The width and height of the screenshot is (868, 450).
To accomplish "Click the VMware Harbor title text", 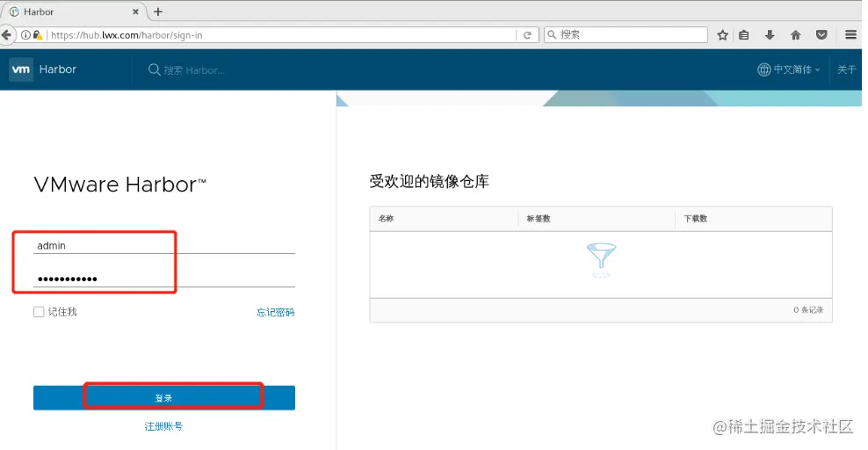I will 119,185.
